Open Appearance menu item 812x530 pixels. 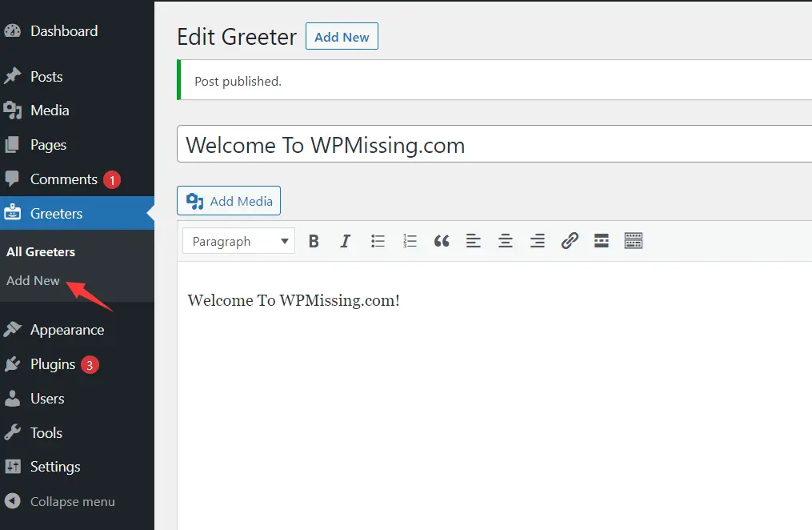coord(67,330)
